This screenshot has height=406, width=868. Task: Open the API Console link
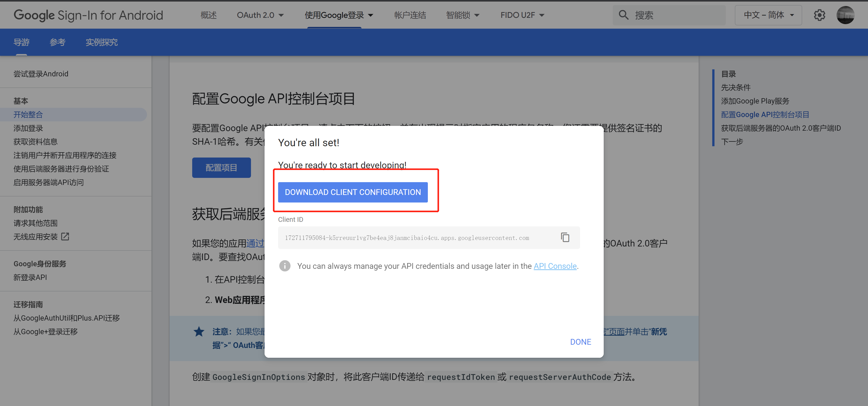(555, 266)
